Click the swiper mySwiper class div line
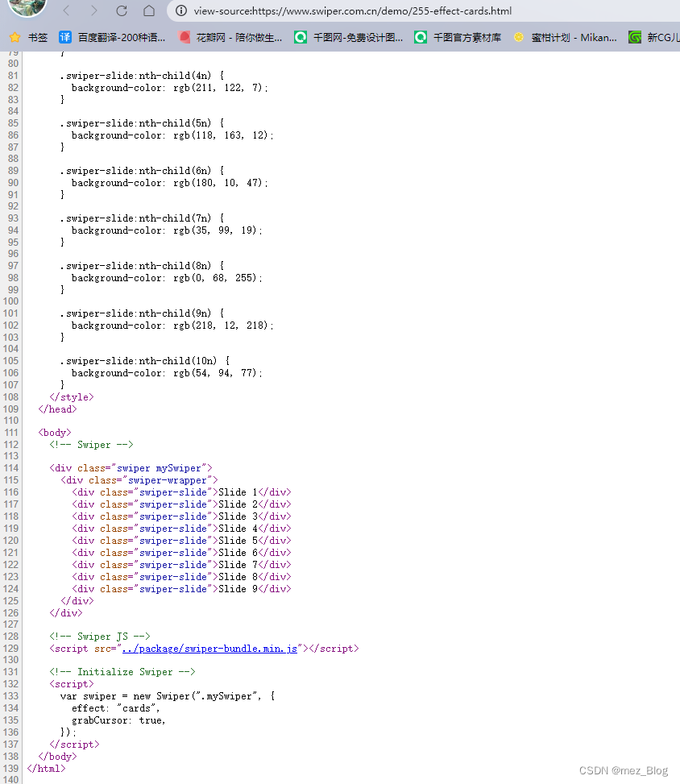This screenshot has width=680, height=784. (131, 468)
